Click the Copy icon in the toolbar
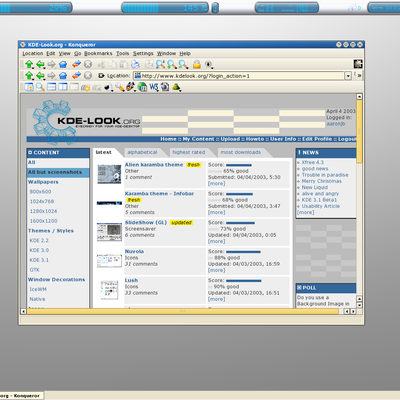The image size is (400, 400). coord(113,64)
